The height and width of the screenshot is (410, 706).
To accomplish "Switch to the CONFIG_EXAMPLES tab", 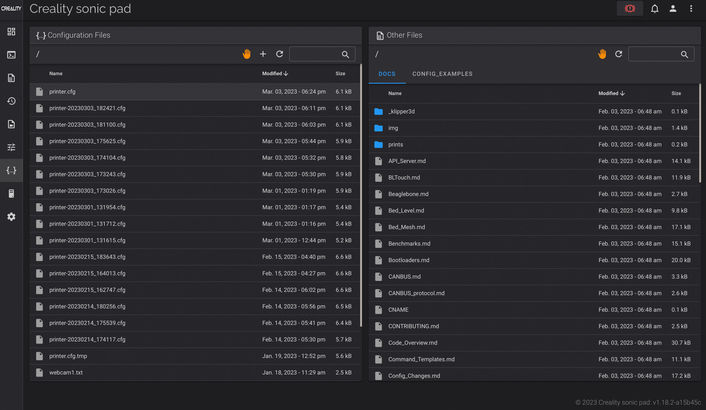I will tap(442, 74).
